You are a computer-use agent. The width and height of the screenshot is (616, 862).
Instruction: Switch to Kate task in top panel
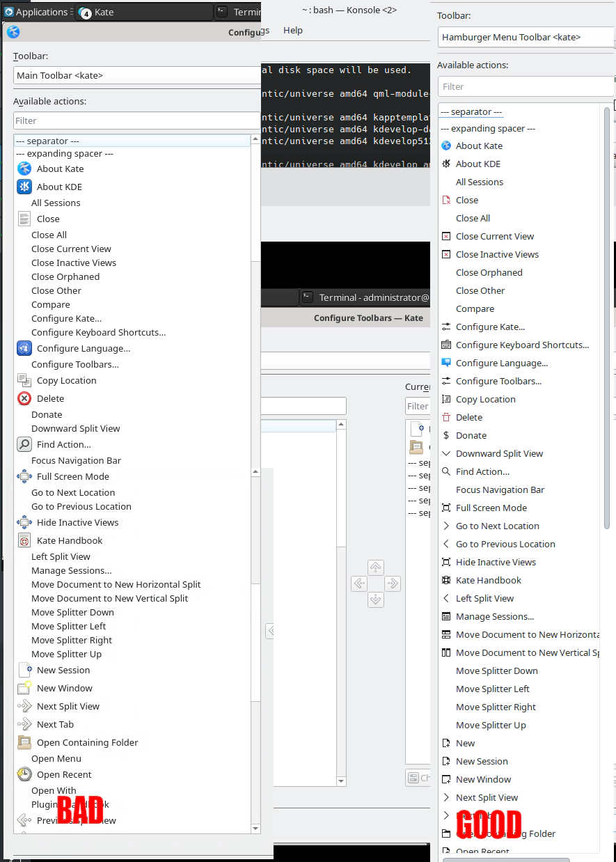pyautogui.click(x=143, y=12)
